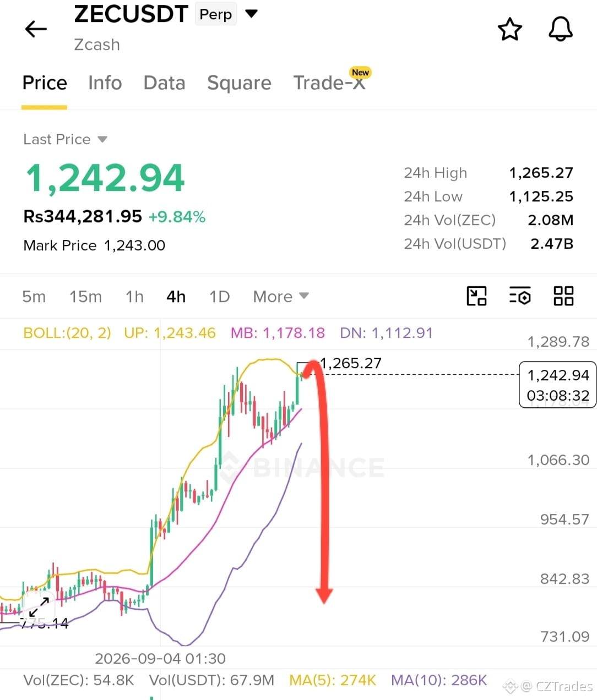Screen dimensions: 597x700
Task: Select the 1D timeframe
Action: [219, 297]
